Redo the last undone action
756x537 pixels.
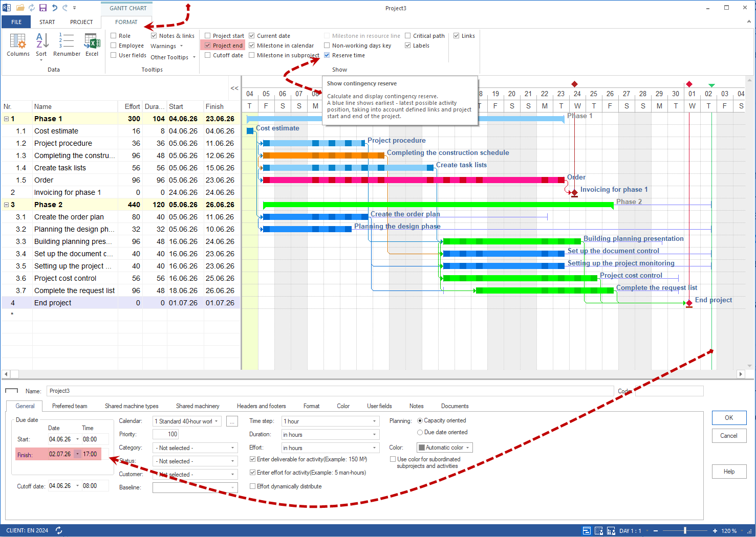65,8
